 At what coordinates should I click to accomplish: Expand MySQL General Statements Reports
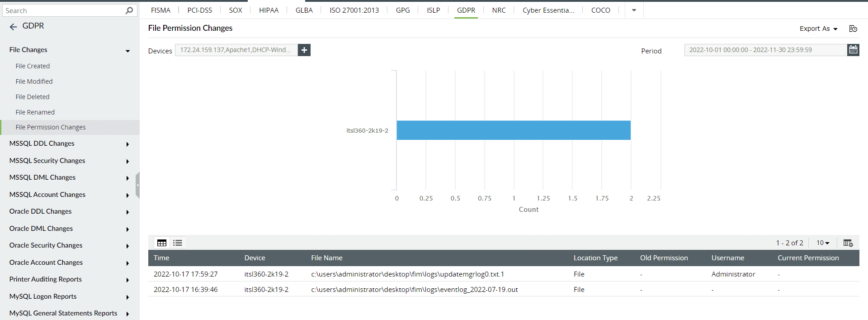click(x=128, y=314)
